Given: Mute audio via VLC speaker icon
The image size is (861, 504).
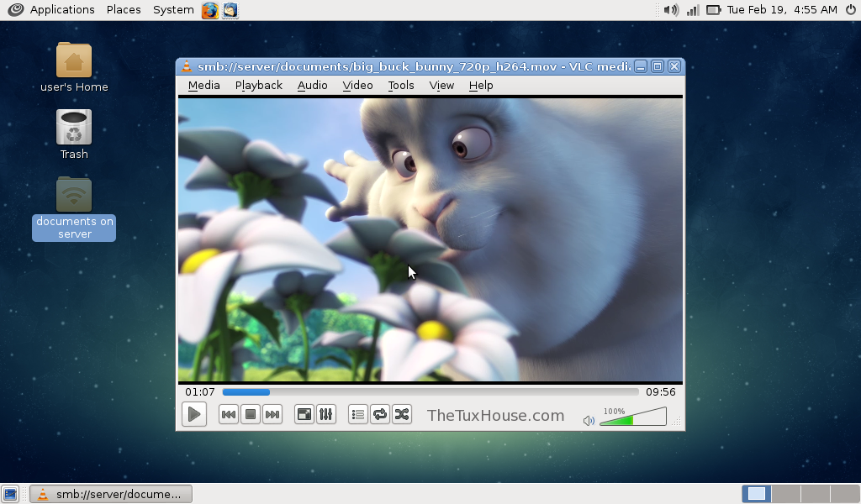Looking at the screenshot, I should (x=589, y=421).
